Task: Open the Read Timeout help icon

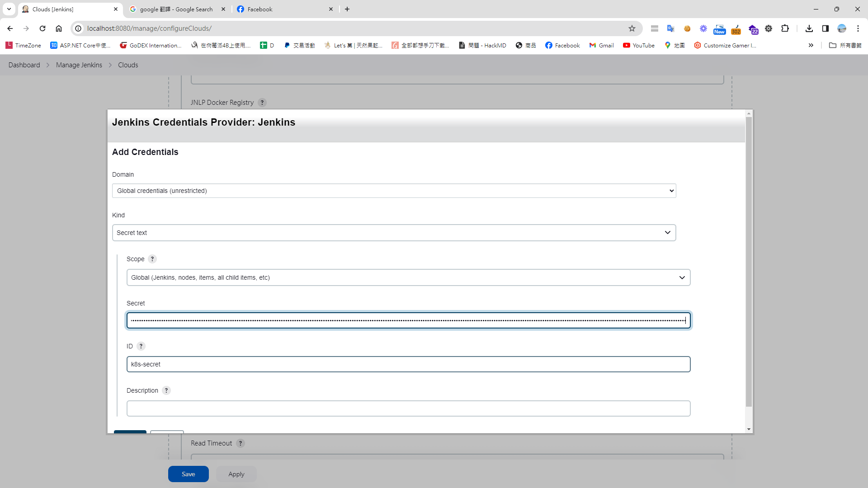Action: click(240, 443)
